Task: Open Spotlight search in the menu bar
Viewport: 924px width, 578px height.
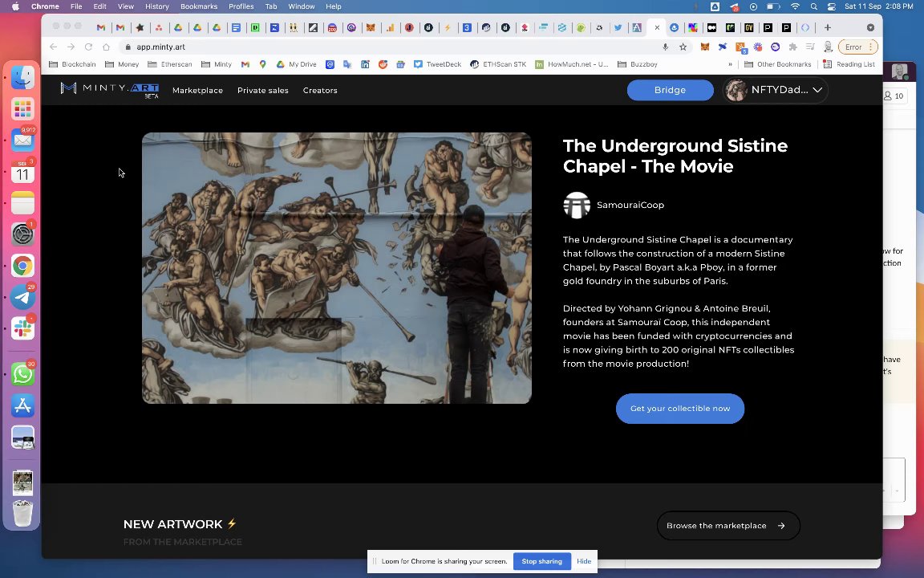Action: click(x=814, y=6)
